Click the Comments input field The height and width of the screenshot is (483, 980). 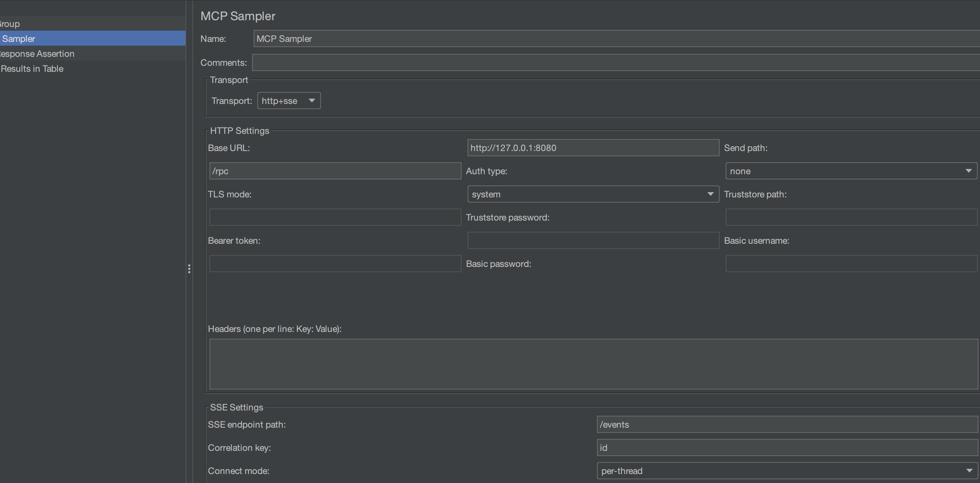tap(616, 62)
